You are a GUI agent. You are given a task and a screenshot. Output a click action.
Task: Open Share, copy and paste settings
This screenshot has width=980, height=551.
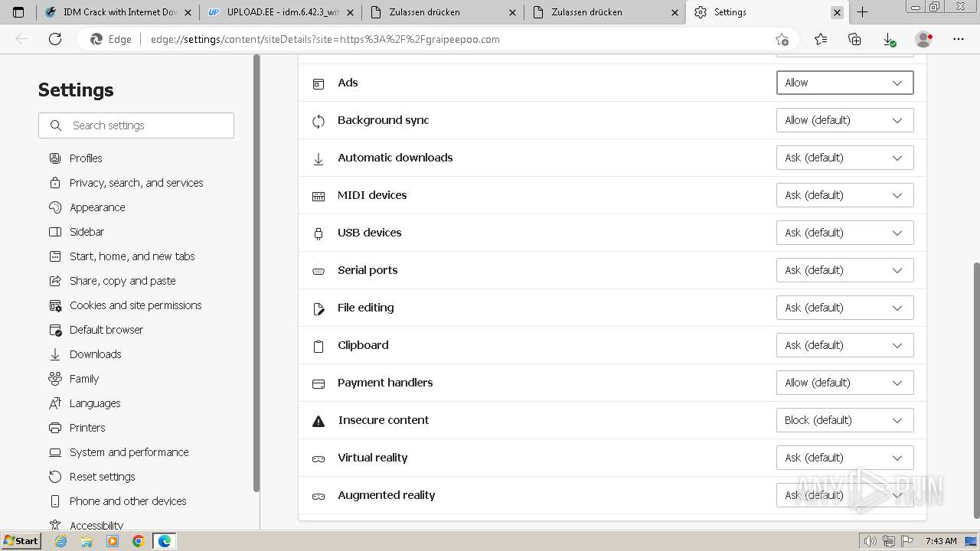tap(122, 281)
